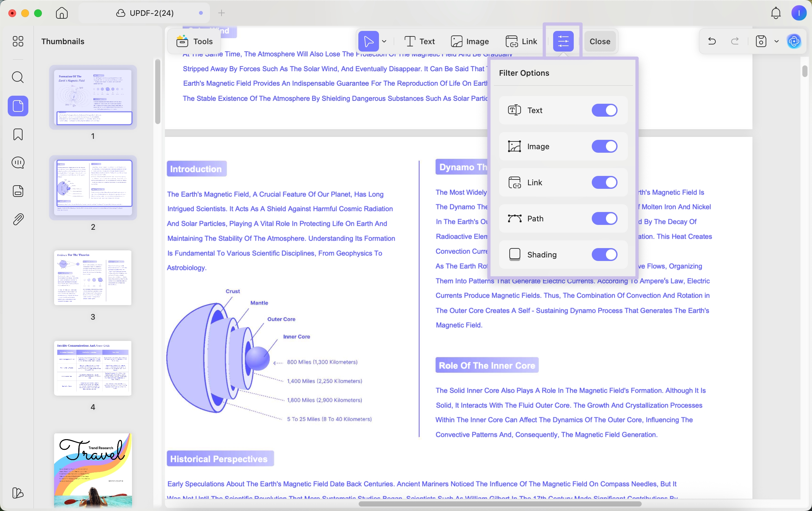
Task: Click the Close button
Action: (600, 41)
